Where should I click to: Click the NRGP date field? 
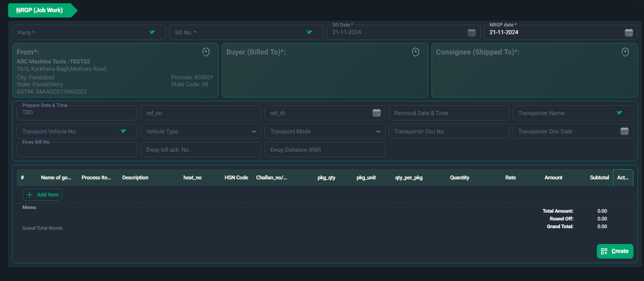[560, 32]
